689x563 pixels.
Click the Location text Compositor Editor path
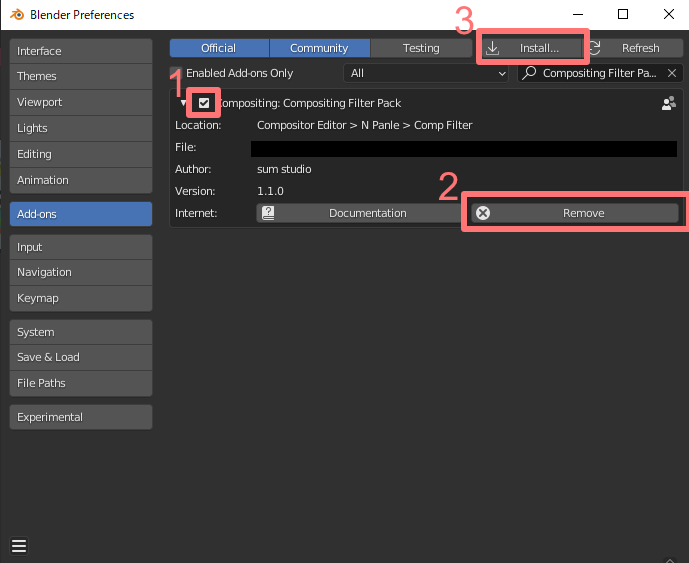[364, 125]
